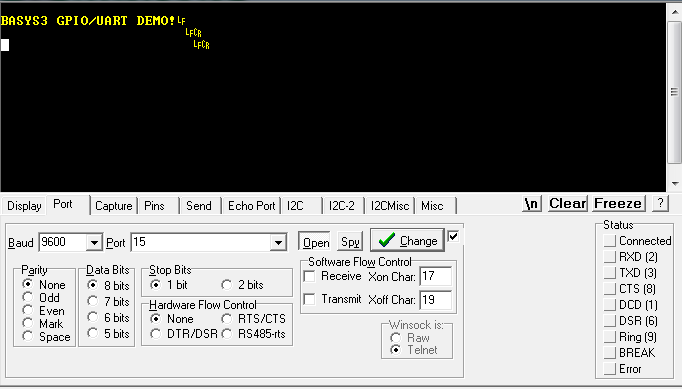Click the \n newline button
682x389 pixels.
click(x=532, y=204)
